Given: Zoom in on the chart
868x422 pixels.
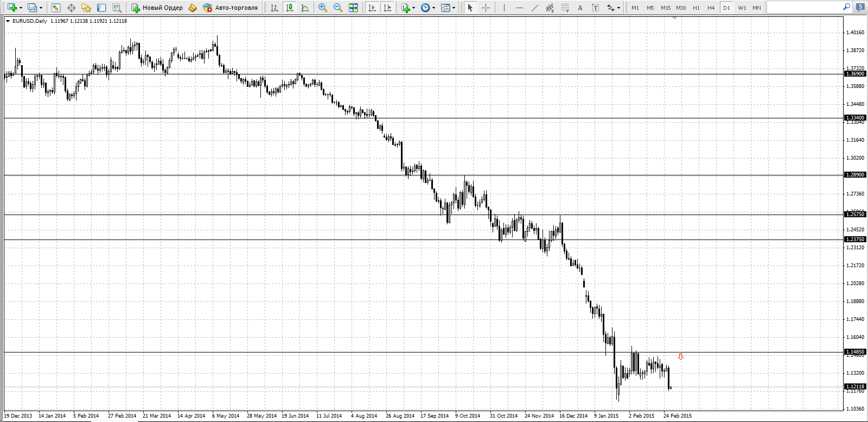Looking at the screenshot, I should 323,8.
